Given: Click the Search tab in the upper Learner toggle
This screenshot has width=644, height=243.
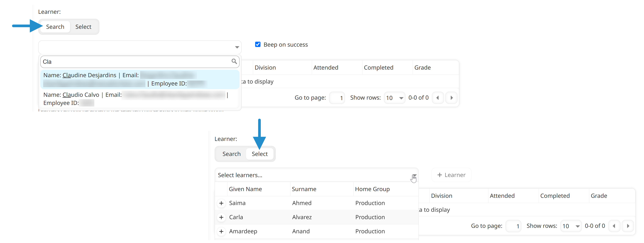Looking at the screenshot, I should (55, 27).
